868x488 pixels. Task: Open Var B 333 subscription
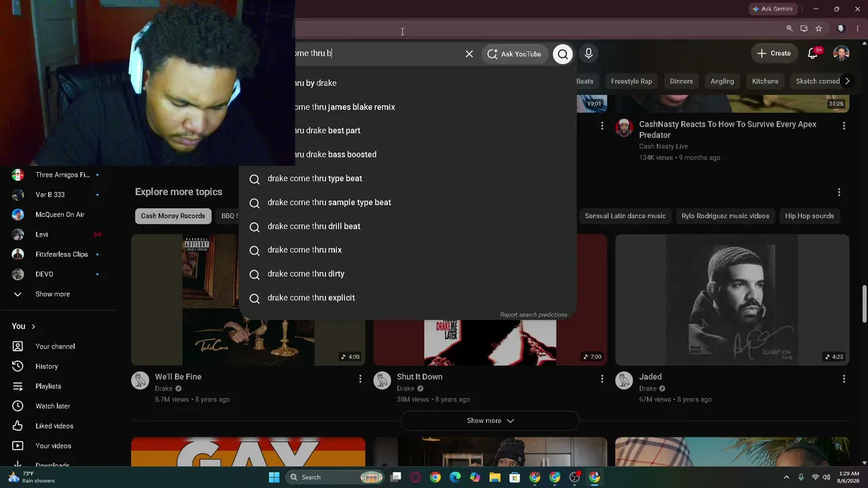tap(58, 195)
